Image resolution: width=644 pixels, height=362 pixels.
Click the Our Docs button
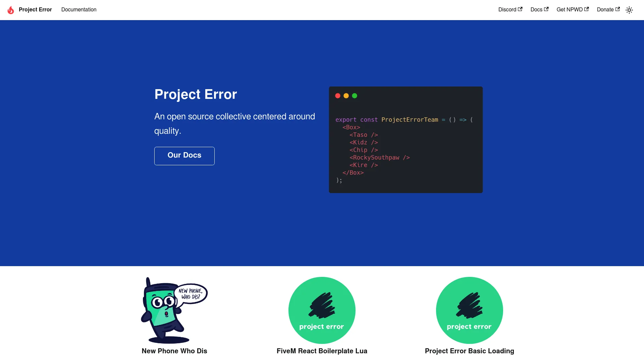pyautogui.click(x=184, y=156)
